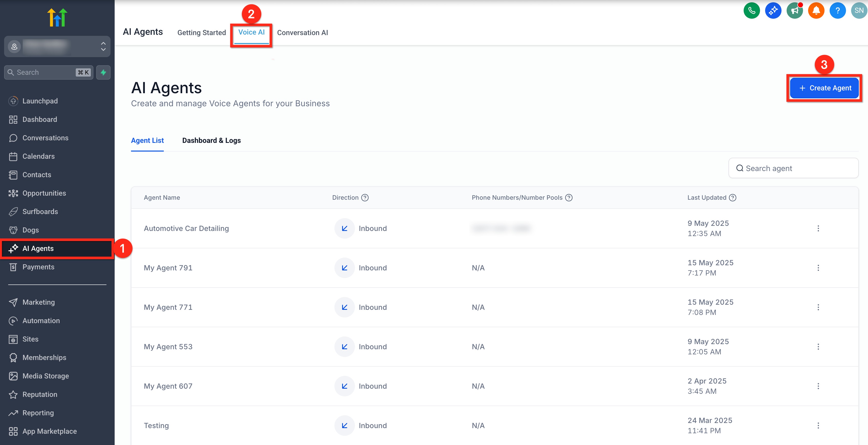Click the Direction column help icon
Screen dimensions: 868x445
(x=365, y=198)
